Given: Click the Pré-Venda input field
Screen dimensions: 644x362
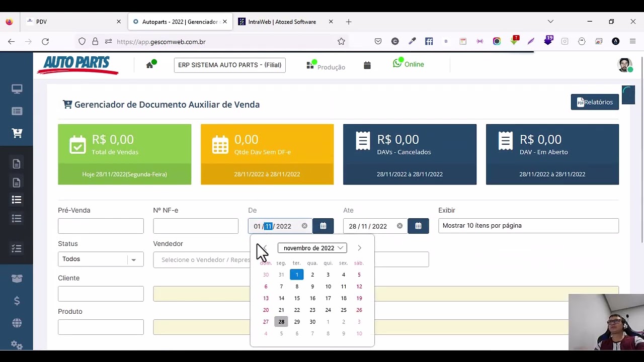Looking at the screenshot, I should (101, 226).
